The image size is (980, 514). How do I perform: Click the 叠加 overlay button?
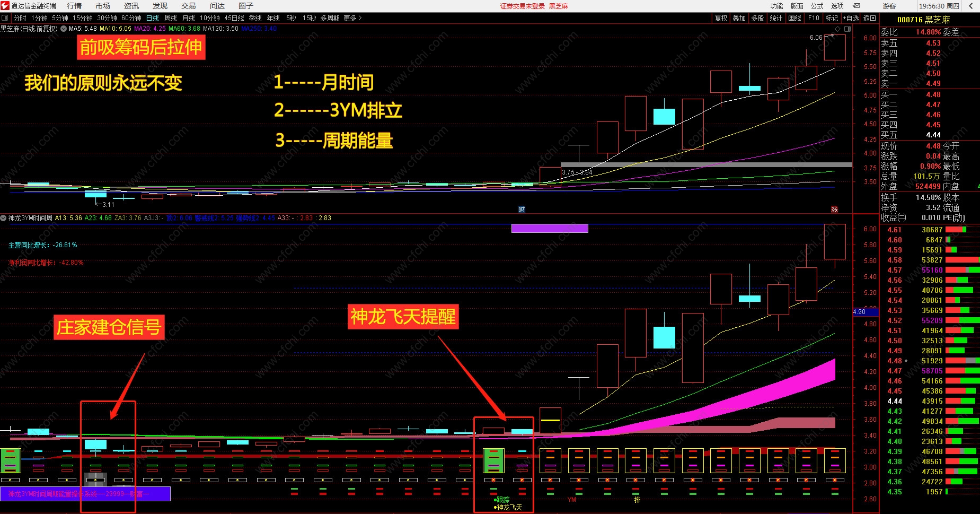point(739,18)
